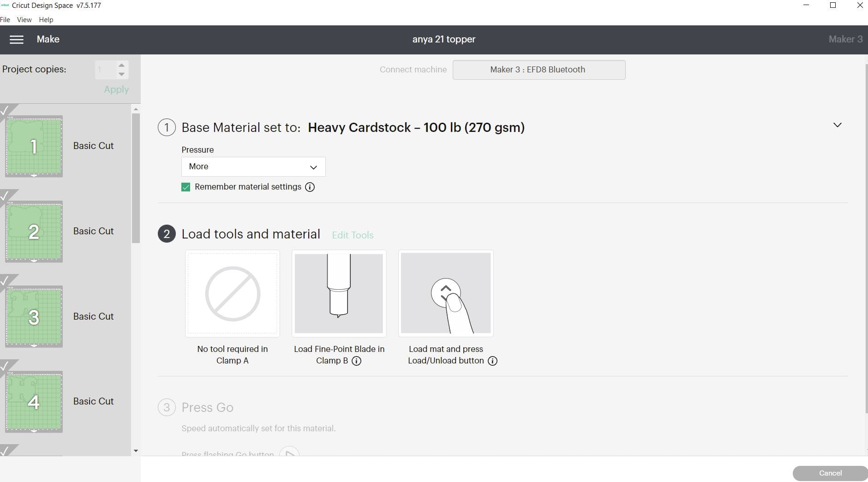The width and height of the screenshot is (868, 482).
Task: Click the Load mat button illustration
Action: (446, 293)
